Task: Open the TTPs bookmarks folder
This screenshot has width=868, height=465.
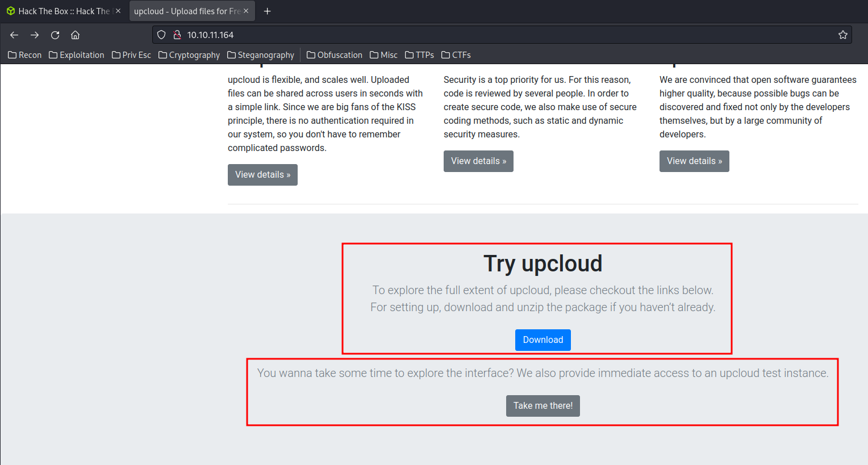Action: tap(419, 55)
